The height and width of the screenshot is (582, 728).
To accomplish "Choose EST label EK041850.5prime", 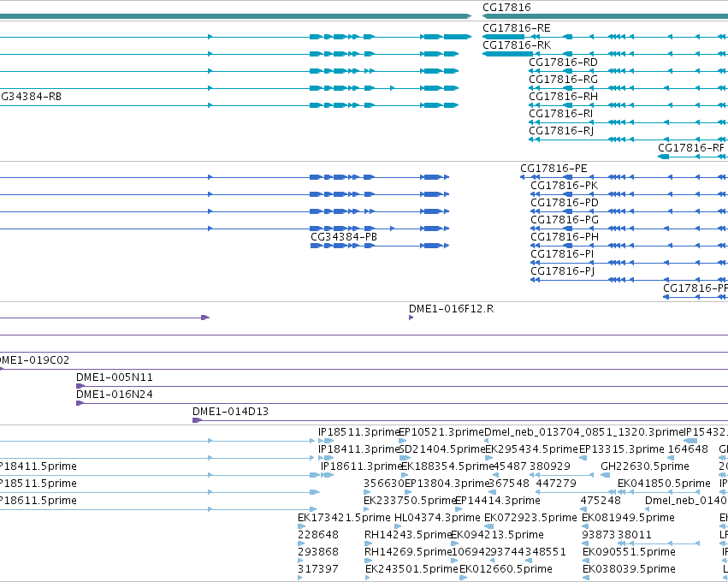I will click(x=664, y=484).
